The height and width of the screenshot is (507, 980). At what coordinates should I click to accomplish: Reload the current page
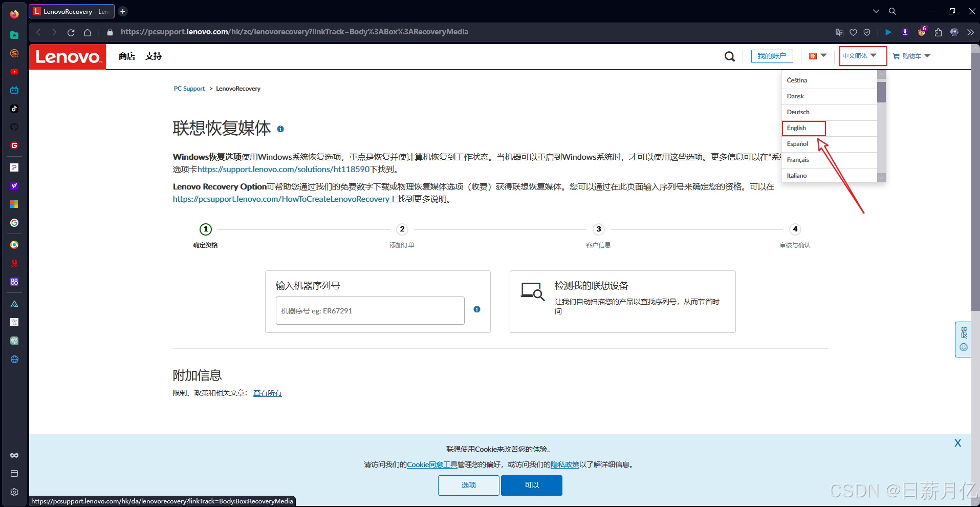tap(71, 32)
